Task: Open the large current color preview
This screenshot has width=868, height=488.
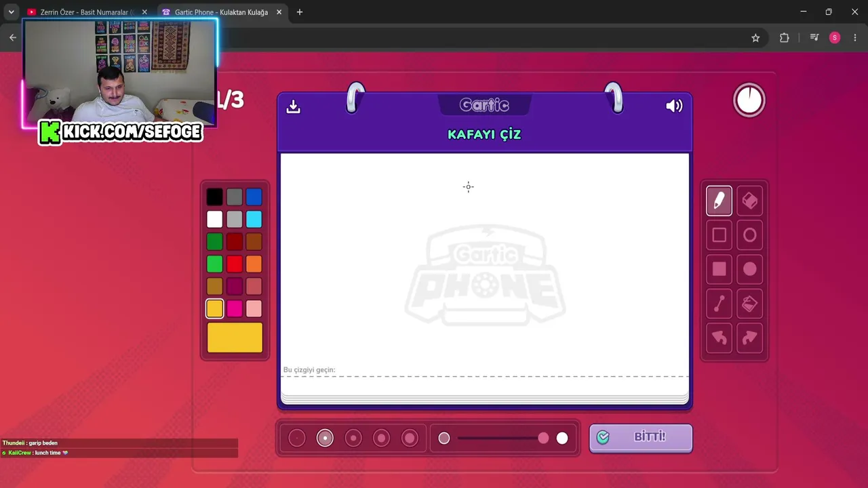Action: click(x=235, y=338)
